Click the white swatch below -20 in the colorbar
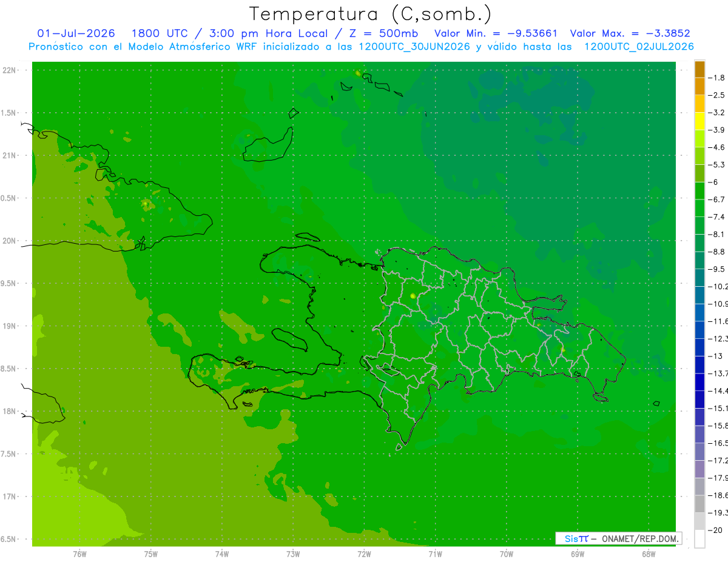 [x=699, y=539]
